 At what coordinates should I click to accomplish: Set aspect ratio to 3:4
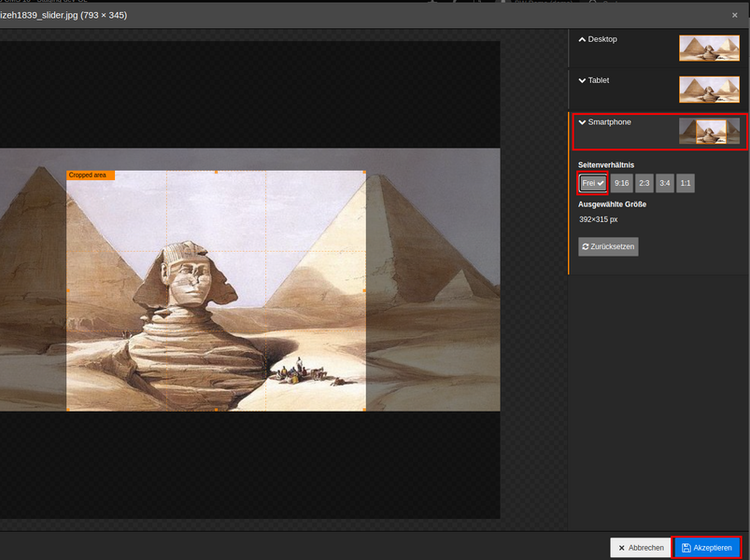click(665, 183)
